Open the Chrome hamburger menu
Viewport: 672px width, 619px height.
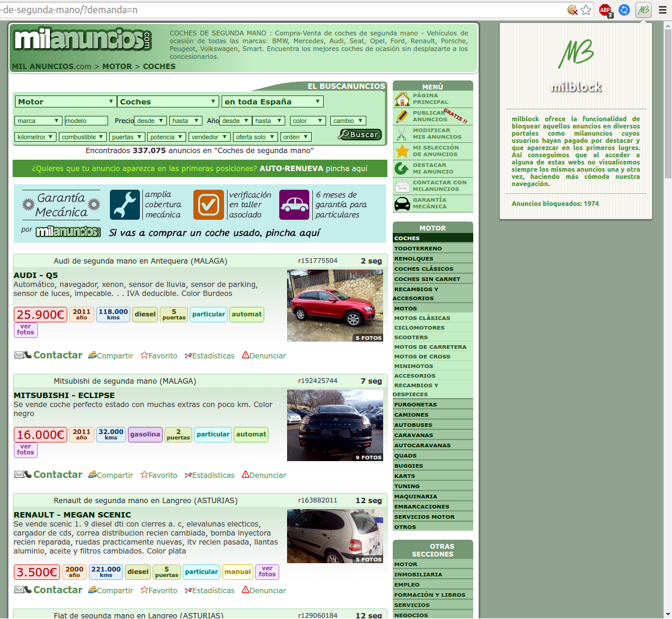click(x=662, y=10)
